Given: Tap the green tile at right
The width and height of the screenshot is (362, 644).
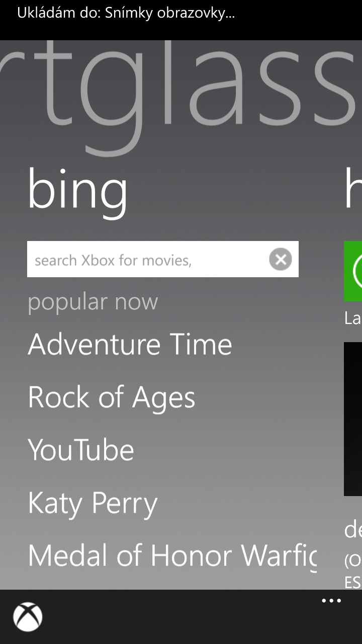Looking at the screenshot, I should (x=353, y=271).
